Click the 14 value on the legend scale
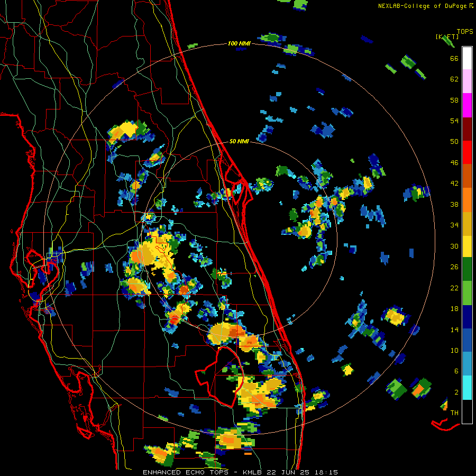The image size is (476, 476). [x=454, y=329]
